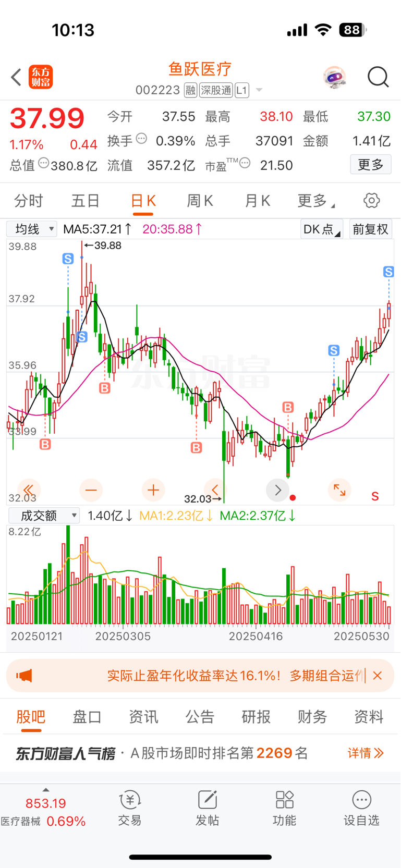Toggle the 前复权 adjustment button
The image size is (401, 868).
371,229
